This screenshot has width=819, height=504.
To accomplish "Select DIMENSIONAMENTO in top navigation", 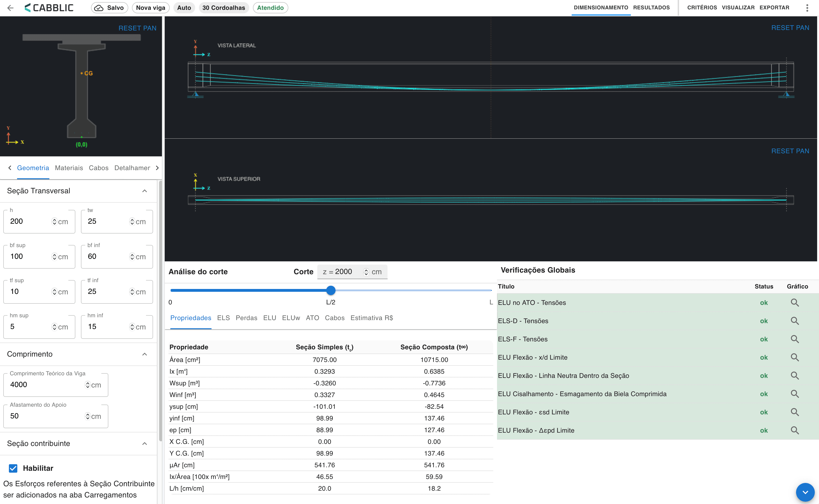I will click(601, 8).
